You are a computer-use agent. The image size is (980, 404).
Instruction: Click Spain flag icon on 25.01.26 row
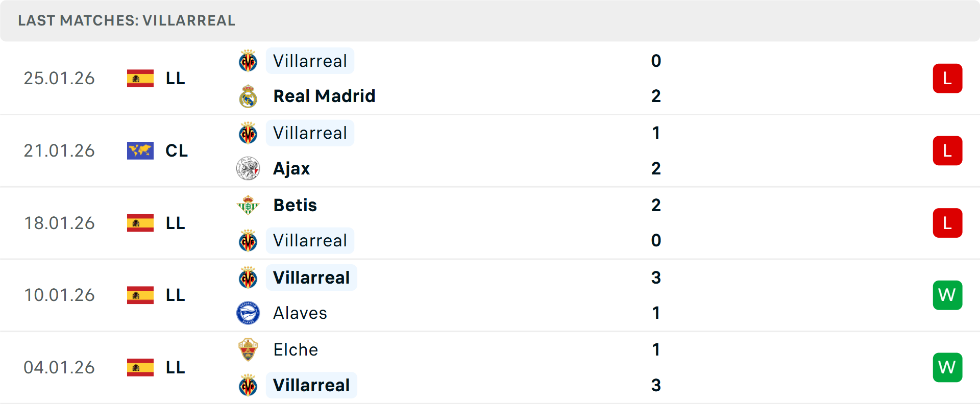[x=140, y=79]
